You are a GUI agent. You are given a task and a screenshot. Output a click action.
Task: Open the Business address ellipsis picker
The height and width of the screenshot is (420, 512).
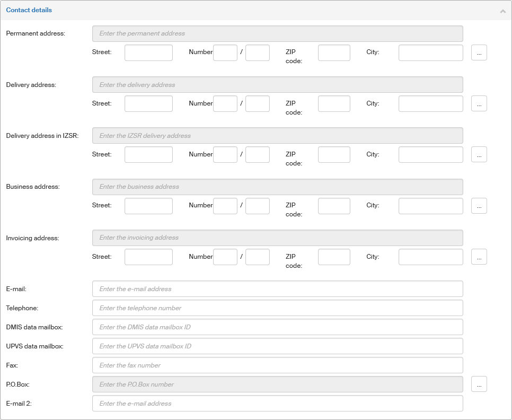(479, 206)
